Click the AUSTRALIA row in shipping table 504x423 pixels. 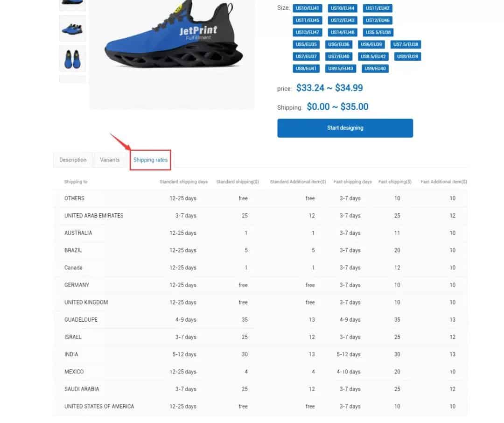coord(260,233)
